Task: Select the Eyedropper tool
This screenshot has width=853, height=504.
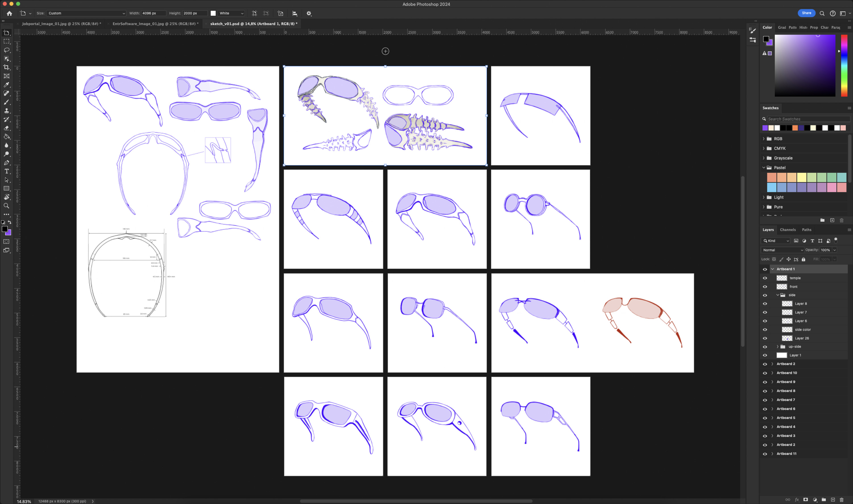Action: [7, 85]
